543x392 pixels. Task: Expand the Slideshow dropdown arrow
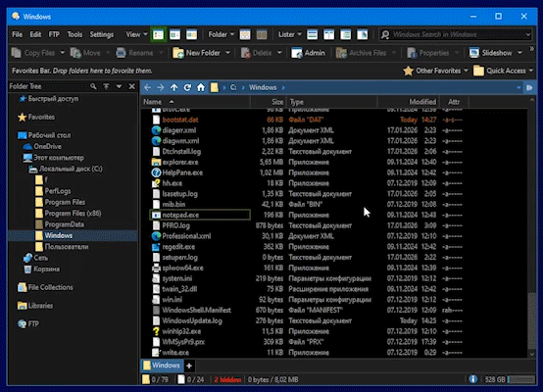click(519, 53)
